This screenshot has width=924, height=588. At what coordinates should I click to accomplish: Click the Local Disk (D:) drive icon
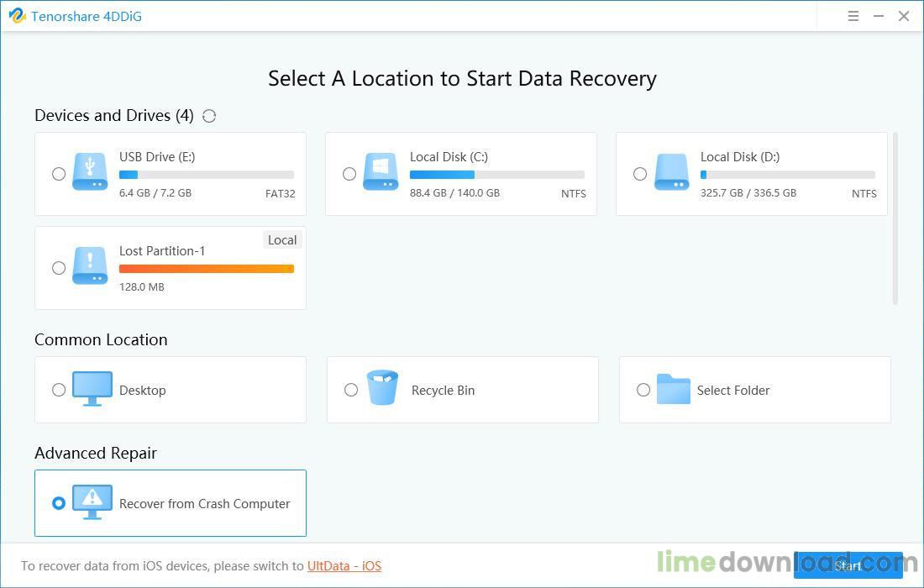pos(671,171)
